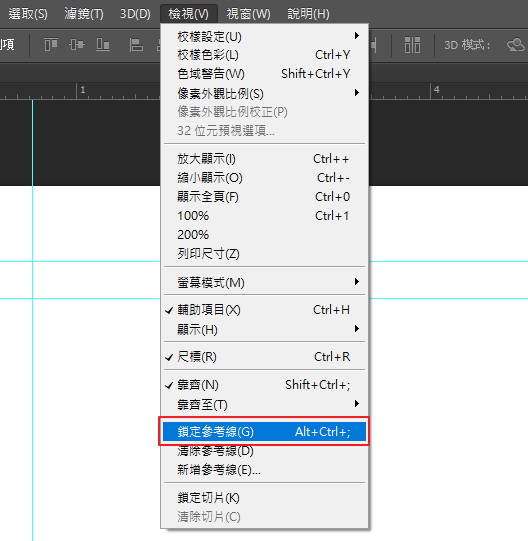Expand the 靠齊至(T) submenu
The height and width of the screenshot is (541, 528).
coord(264,404)
